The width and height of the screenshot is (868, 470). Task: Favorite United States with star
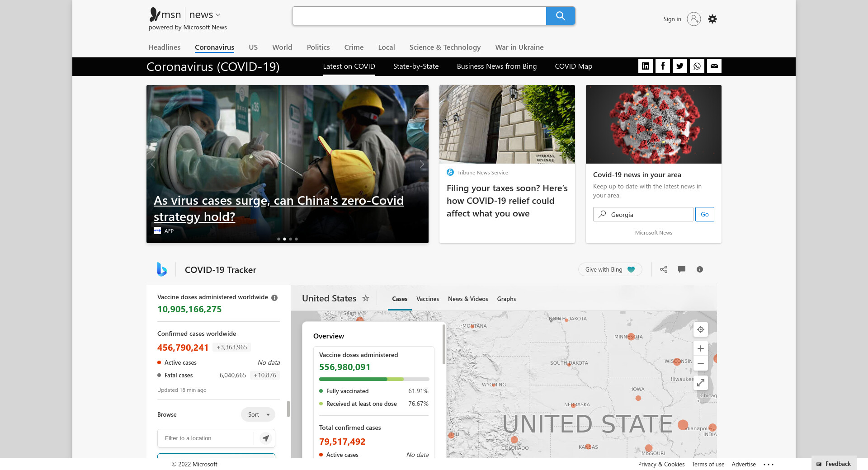[x=366, y=298]
